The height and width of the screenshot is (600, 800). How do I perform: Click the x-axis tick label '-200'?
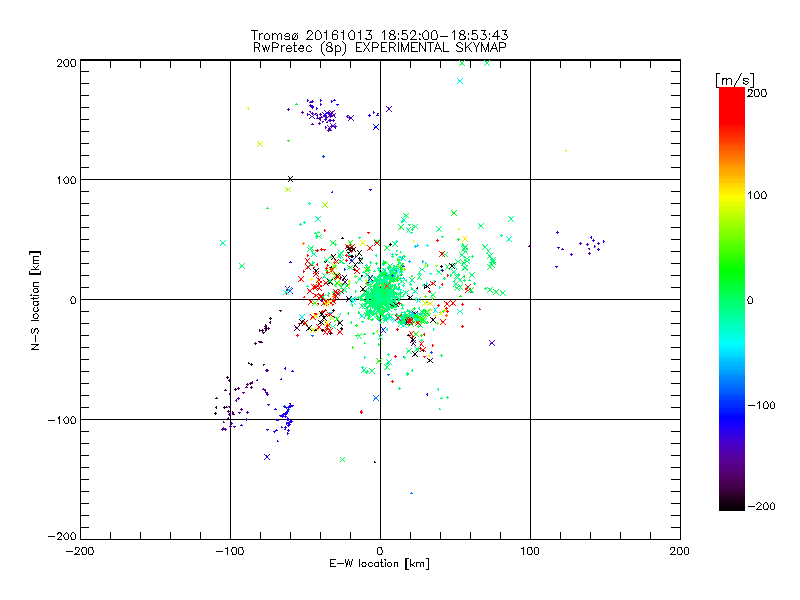pos(80,551)
